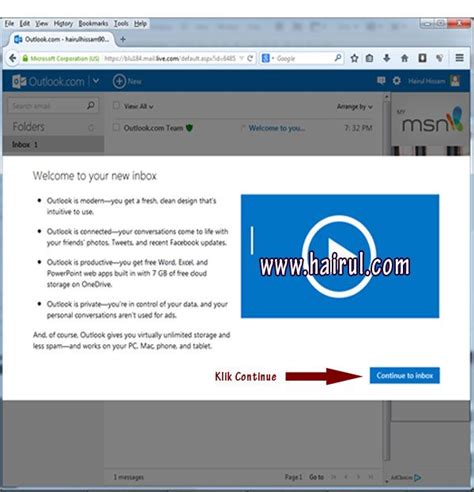474x492 pixels.
Task: Tick the select all messages checkbox
Action: (x=116, y=106)
